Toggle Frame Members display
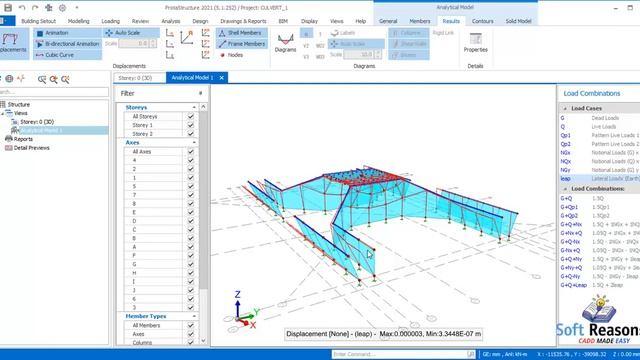Image resolution: width=640 pixels, height=360 pixels. pos(242,44)
